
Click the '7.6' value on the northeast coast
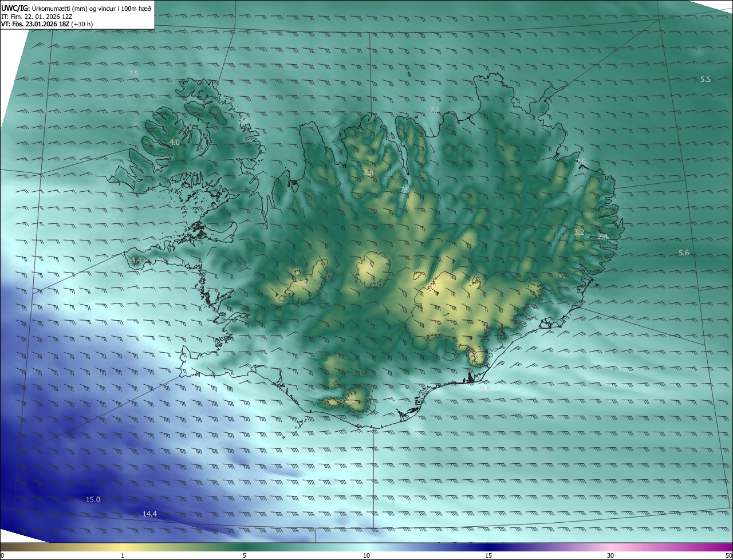click(581, 162)
